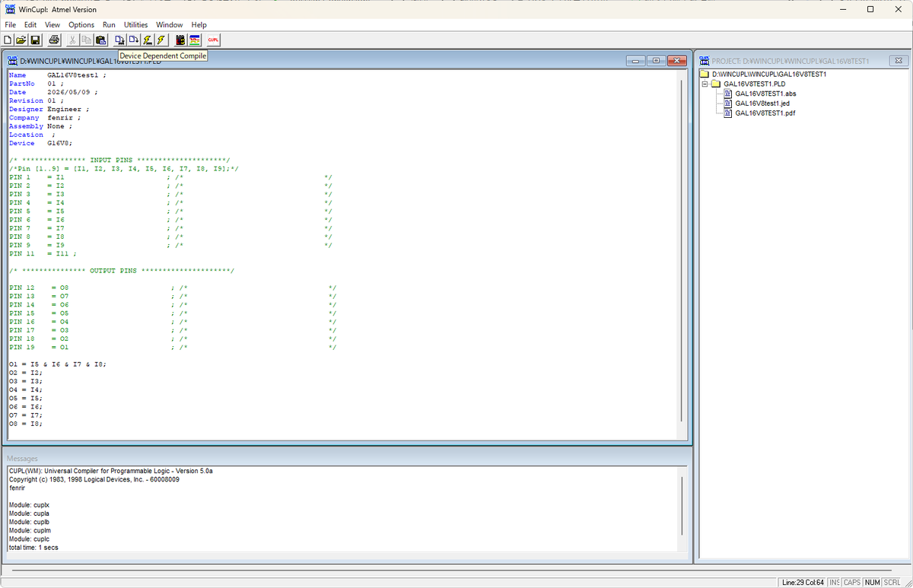913x588 pixels.
Task: Select the GAL16V8TEST1.PLD folder node
Action: (755, 84)
